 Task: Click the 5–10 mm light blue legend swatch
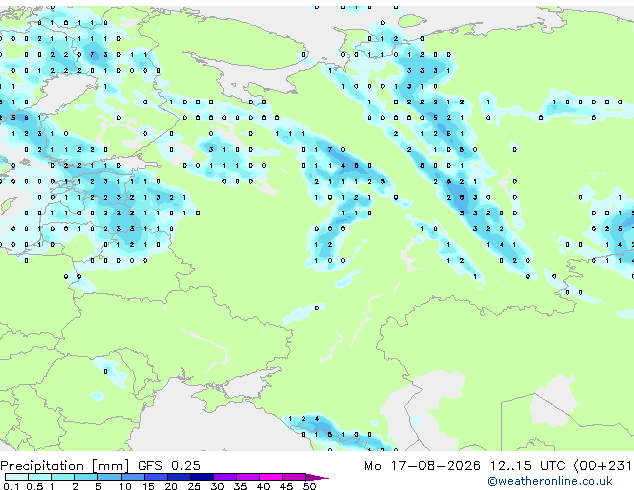click(x=109, y=477)
